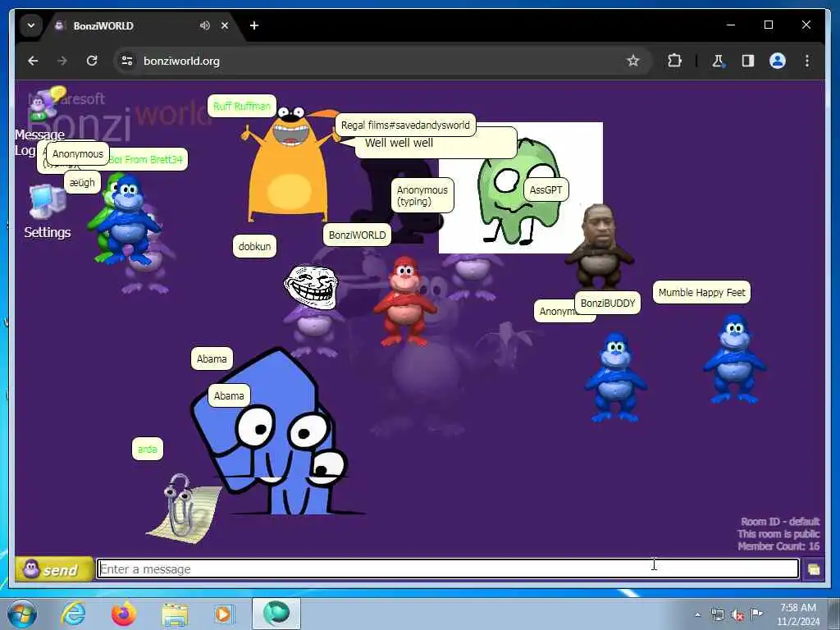The width and height of the screenshot is (840, 630).
Task: Launch Internet Explorer from taskbar
Action: tap(73, 614)
